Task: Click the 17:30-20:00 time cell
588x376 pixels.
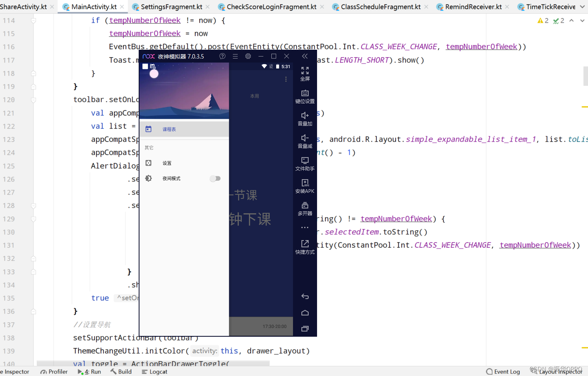Action: [x=275, y=326]
